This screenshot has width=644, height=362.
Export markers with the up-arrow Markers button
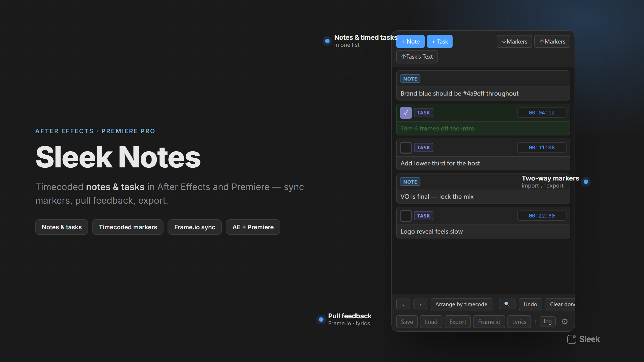tap(552, 41)
